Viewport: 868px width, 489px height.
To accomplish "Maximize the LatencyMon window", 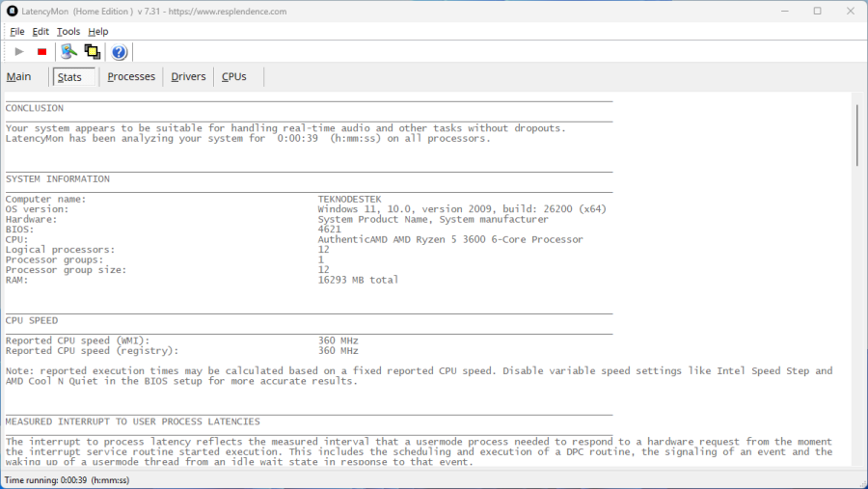I will (x=817, y=11).
